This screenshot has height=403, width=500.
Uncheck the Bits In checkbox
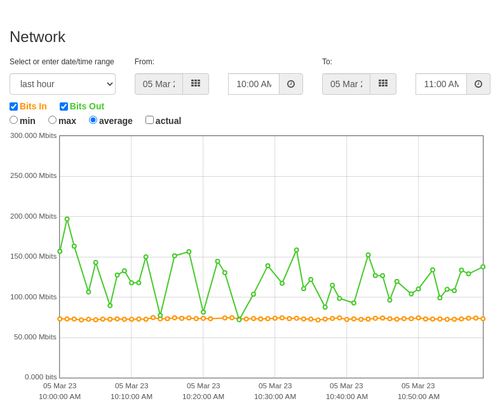(x=14, y=106)
